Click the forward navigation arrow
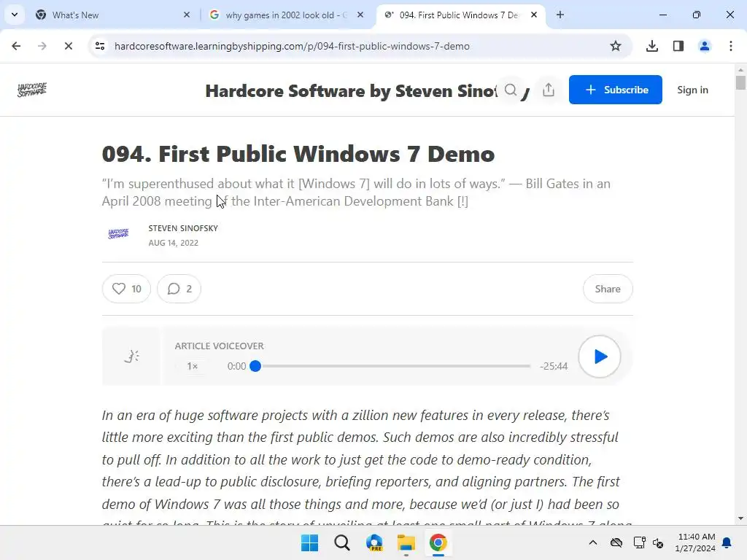 [x=42, y=46]
